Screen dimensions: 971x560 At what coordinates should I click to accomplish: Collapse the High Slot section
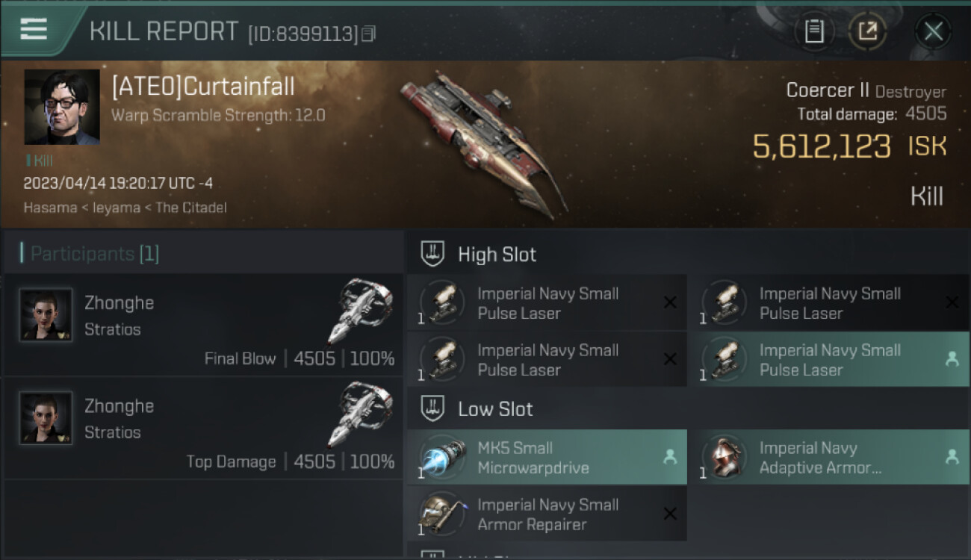coord(433,254)
